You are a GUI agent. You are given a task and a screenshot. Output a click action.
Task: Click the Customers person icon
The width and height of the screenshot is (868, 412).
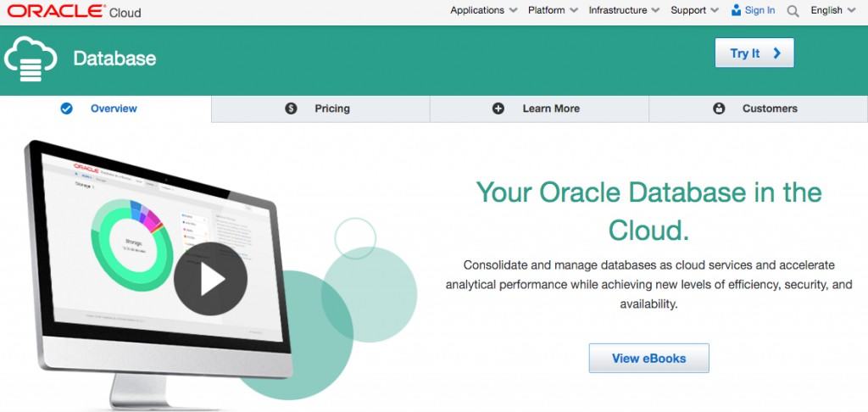pyautogui.click(x=719, y=109)
